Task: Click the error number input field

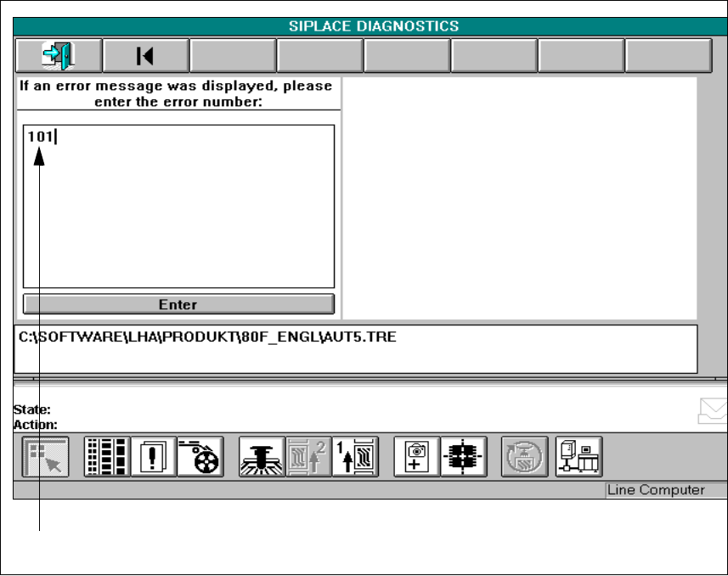Action: click(178, 206)
